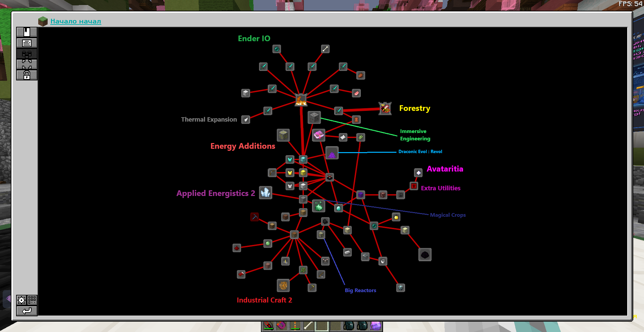Select the golden apple quest node
Viewport: 644px width, 332px height.
click(x=396, y=217)
